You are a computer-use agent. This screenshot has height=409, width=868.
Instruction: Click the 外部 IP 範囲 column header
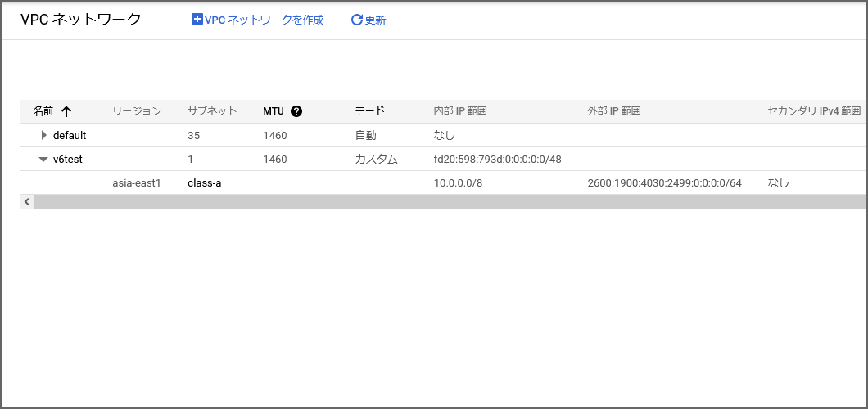click(614, 111)
